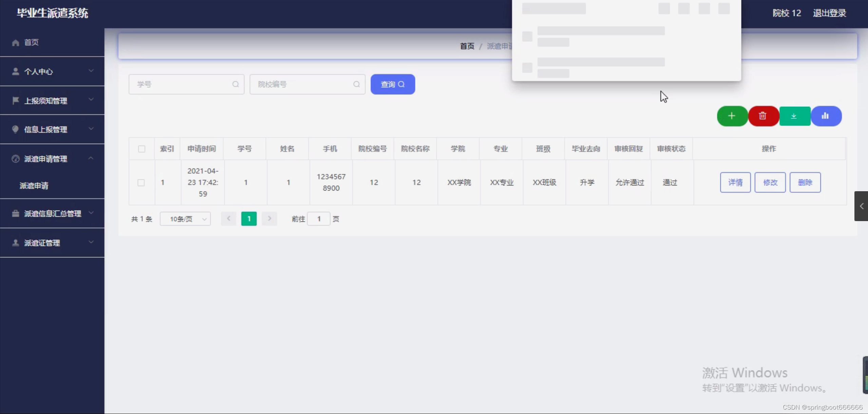868x414 pixels.
Task: Open the bar chart statistics button
Action: click(x=826, y=116)
